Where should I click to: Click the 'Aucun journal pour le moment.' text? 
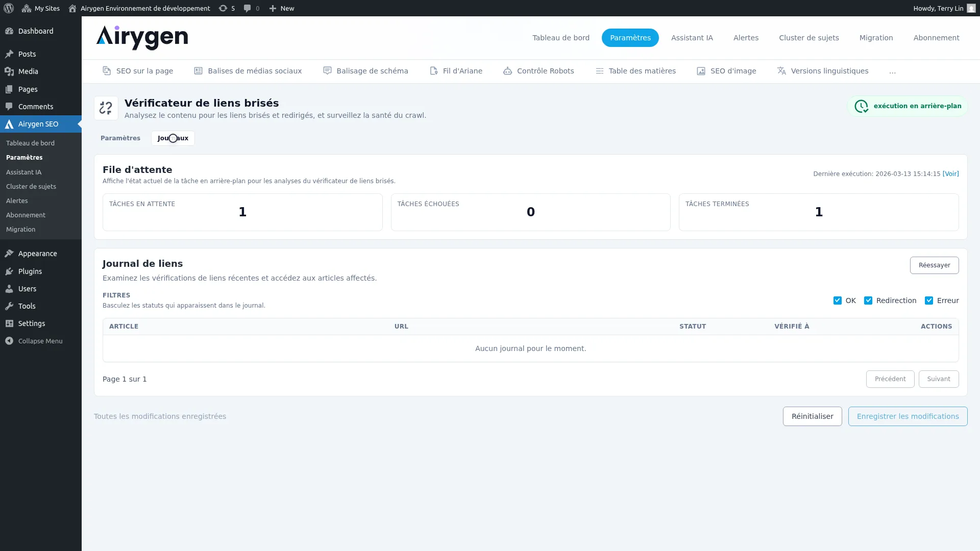(x=530, y=348)
